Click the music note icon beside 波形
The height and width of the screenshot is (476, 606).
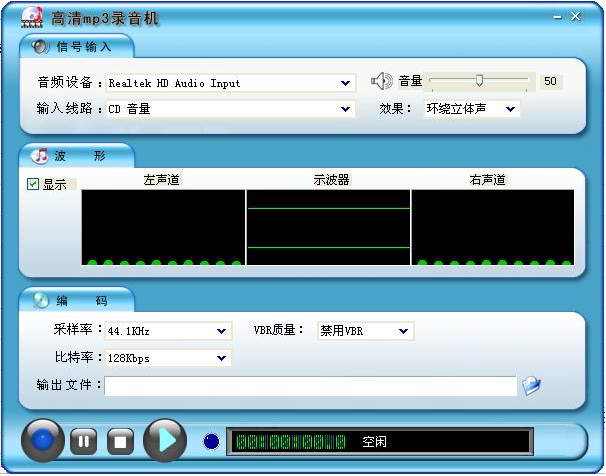pyautogui.click(x=40, y=156)
